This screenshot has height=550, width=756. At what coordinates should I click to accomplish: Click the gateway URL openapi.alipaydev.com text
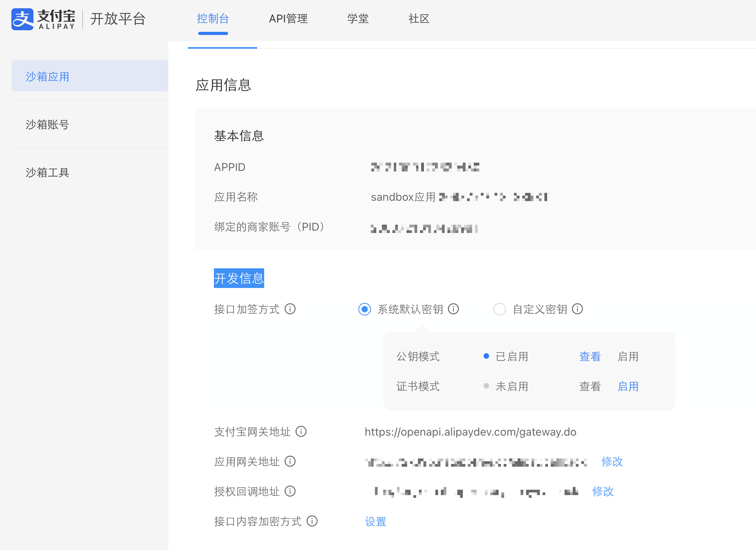[x=470, y=432]
